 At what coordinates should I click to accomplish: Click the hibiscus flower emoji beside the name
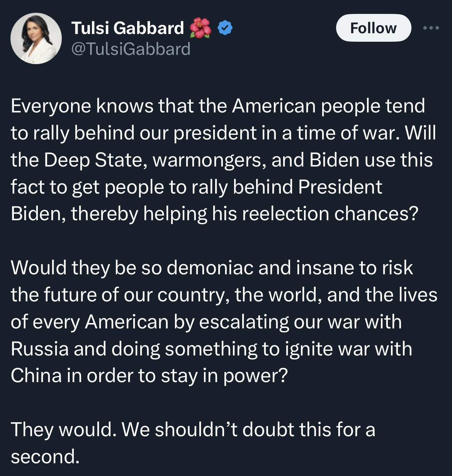(x=201, y=28)
